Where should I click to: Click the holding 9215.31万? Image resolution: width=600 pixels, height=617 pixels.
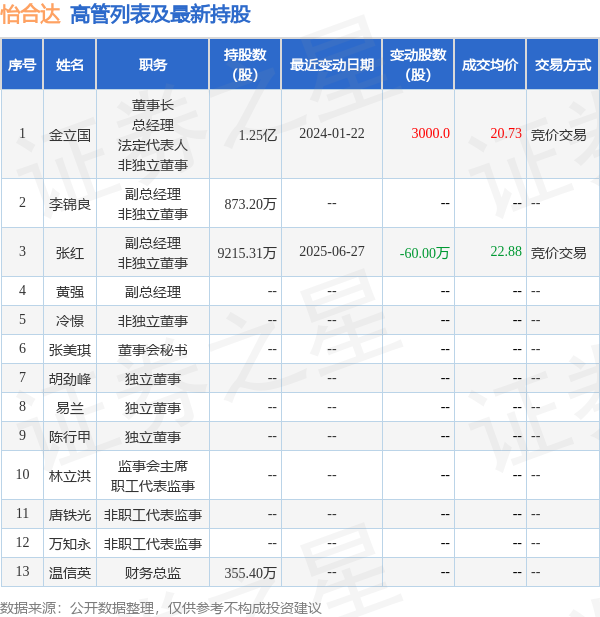tap(247, 253)
